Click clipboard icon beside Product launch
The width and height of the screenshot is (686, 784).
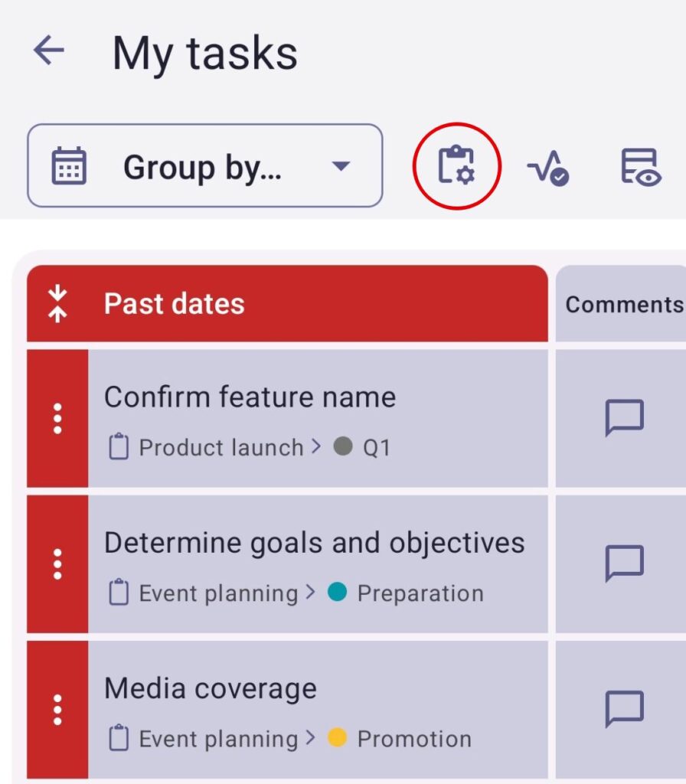click(119, 447)
